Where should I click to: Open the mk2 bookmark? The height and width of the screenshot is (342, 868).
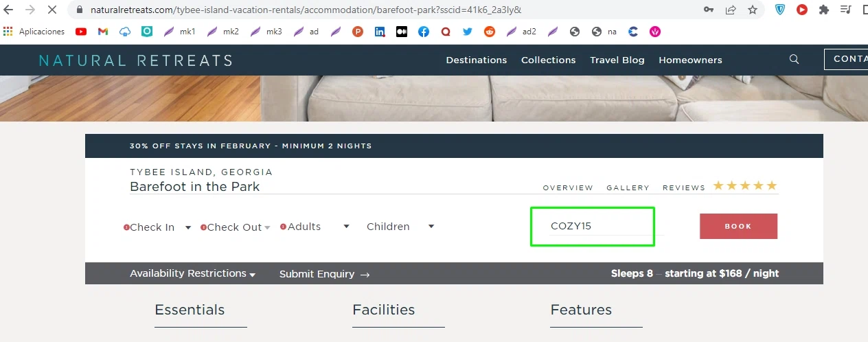pos(223,32)
